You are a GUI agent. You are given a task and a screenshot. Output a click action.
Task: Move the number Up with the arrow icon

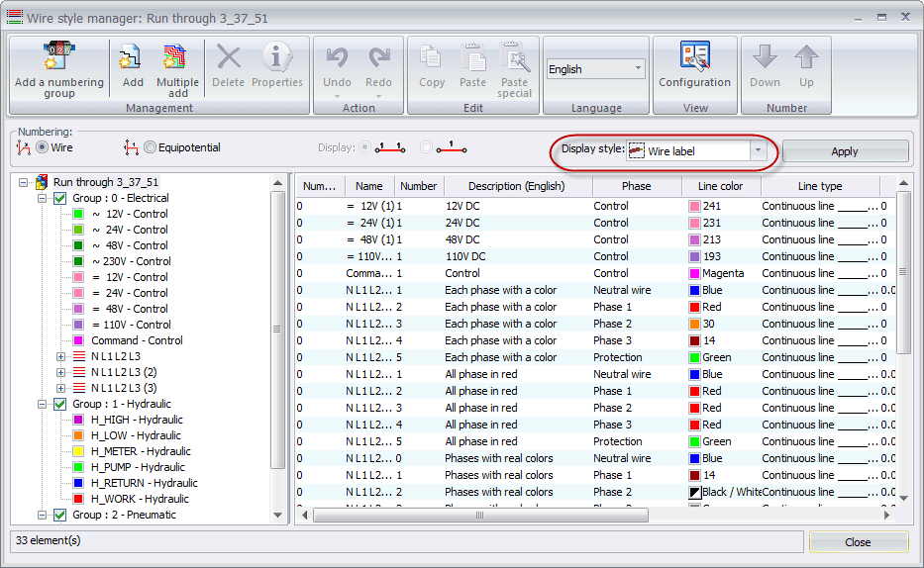(x=806, y=57)
